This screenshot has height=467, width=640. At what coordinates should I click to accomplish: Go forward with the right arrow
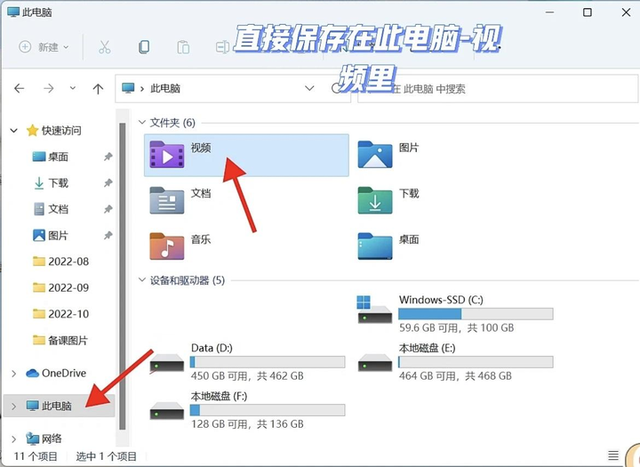pyautogui.click(x=49, y=88)
